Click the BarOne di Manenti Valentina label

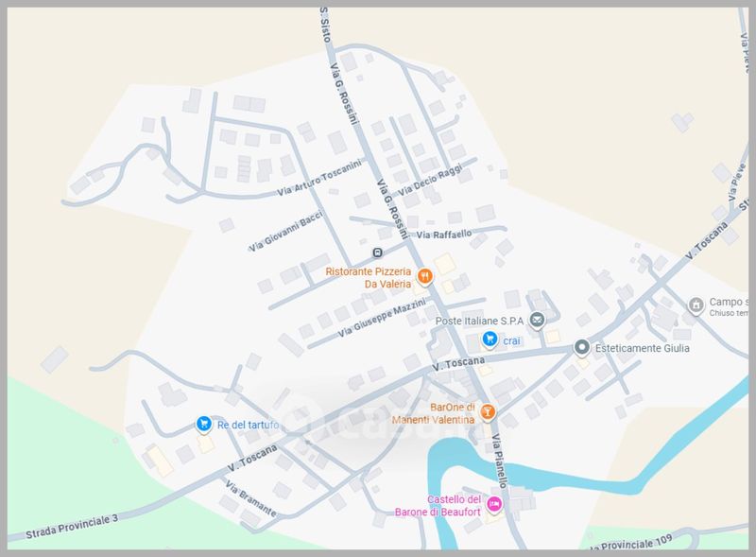coord(434,413)
